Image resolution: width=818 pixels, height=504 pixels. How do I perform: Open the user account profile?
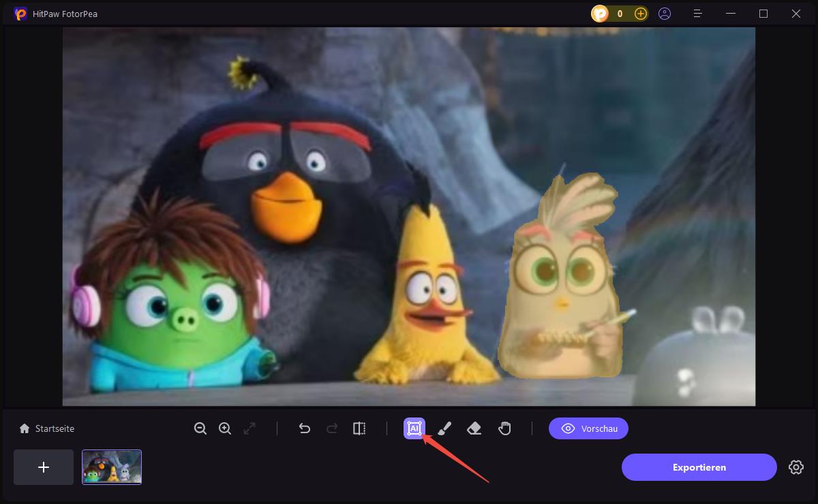665,14
